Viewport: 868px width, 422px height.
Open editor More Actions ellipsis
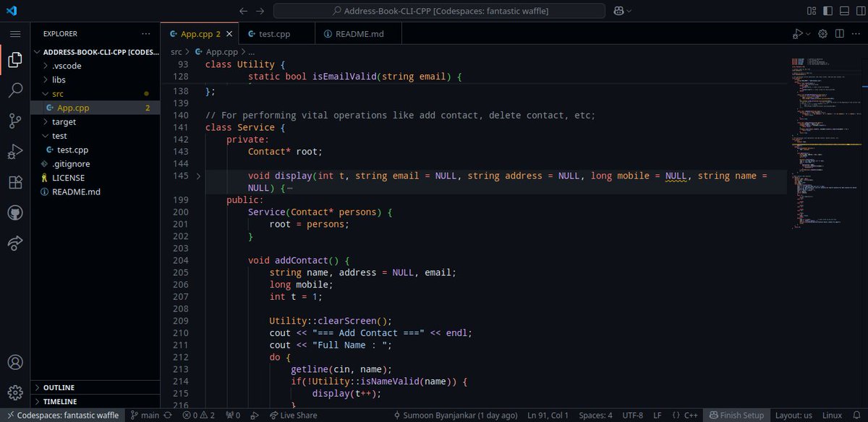(856, 33)
